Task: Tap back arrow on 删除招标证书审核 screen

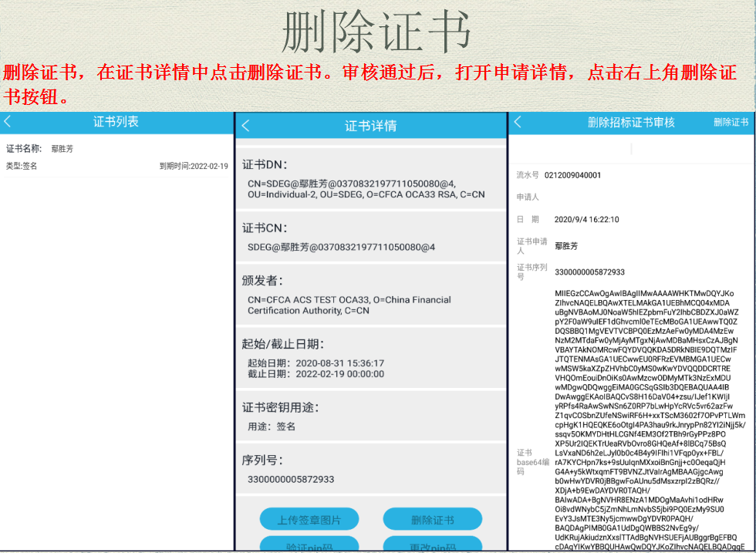Action: (x=518, y=122)
